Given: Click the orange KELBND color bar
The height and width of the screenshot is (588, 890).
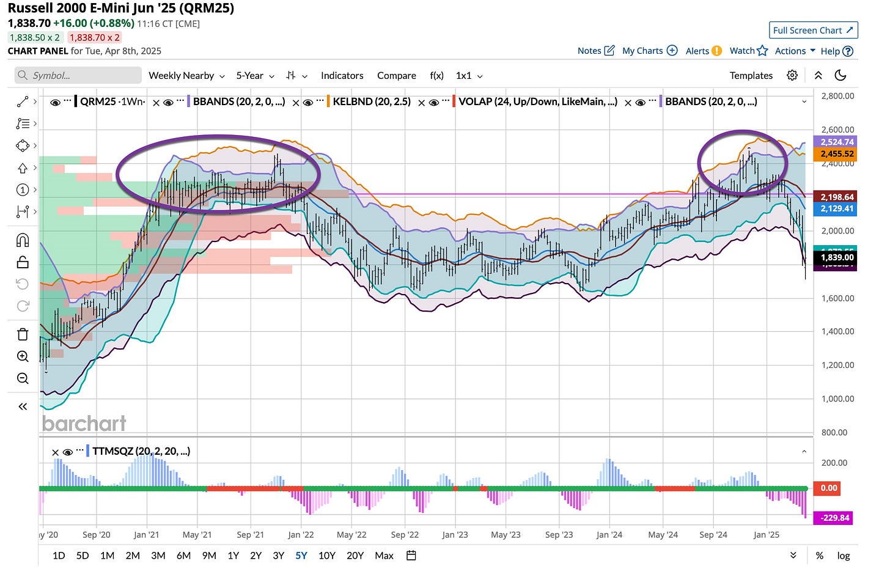Looking at the screenshot, I should tap(329, 101).
